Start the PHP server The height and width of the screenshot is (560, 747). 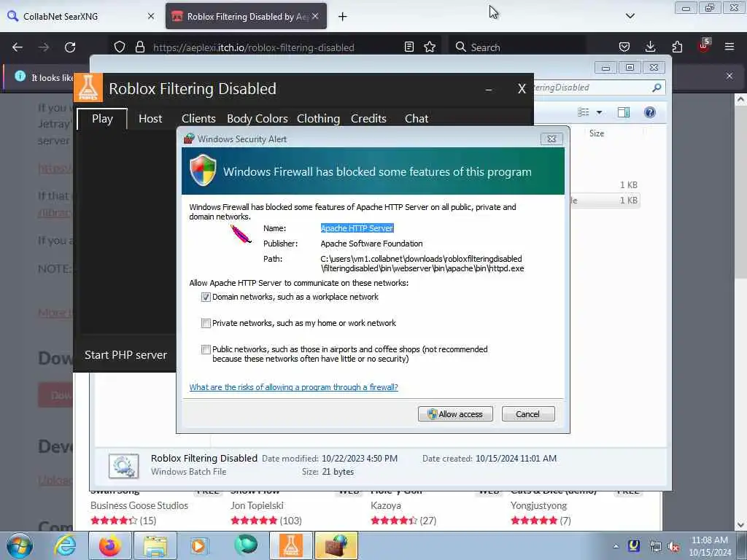125,355
